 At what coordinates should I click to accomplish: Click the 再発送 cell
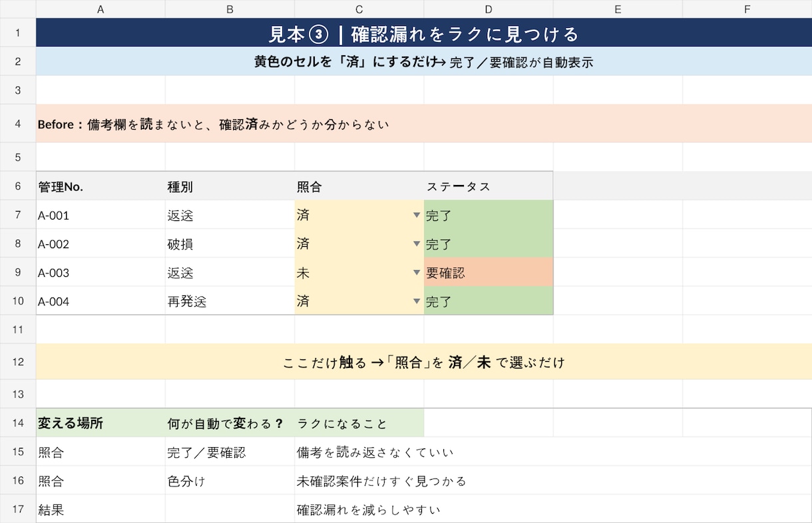(x=230, y=301)
